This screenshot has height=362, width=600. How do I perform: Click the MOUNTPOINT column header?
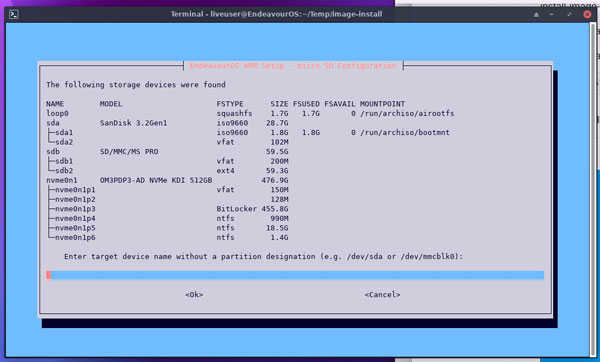click(x=382, y=104)
